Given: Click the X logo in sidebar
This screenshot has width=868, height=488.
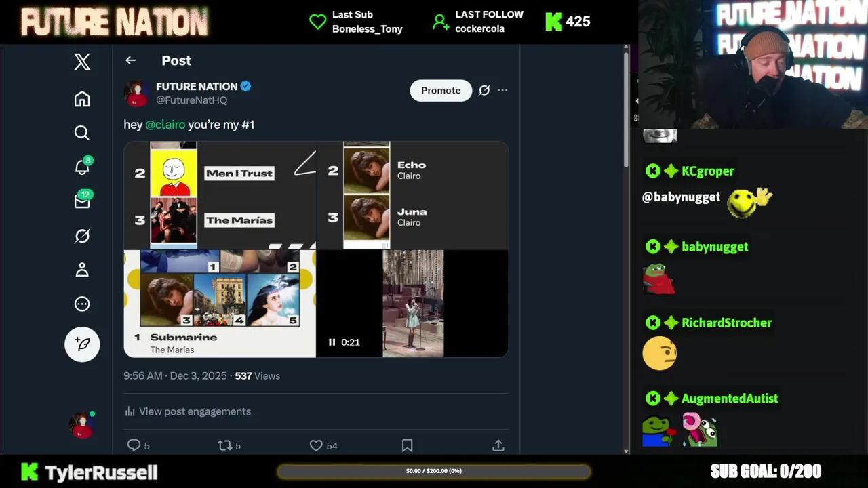Looking at the screenshot, I should pyautogui.click(x=82, y=62).
